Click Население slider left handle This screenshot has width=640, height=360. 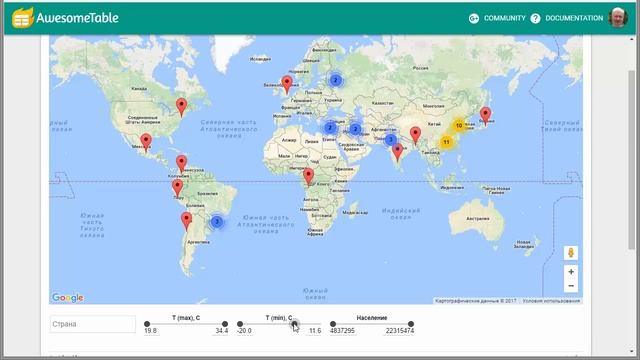click(333, 324)
